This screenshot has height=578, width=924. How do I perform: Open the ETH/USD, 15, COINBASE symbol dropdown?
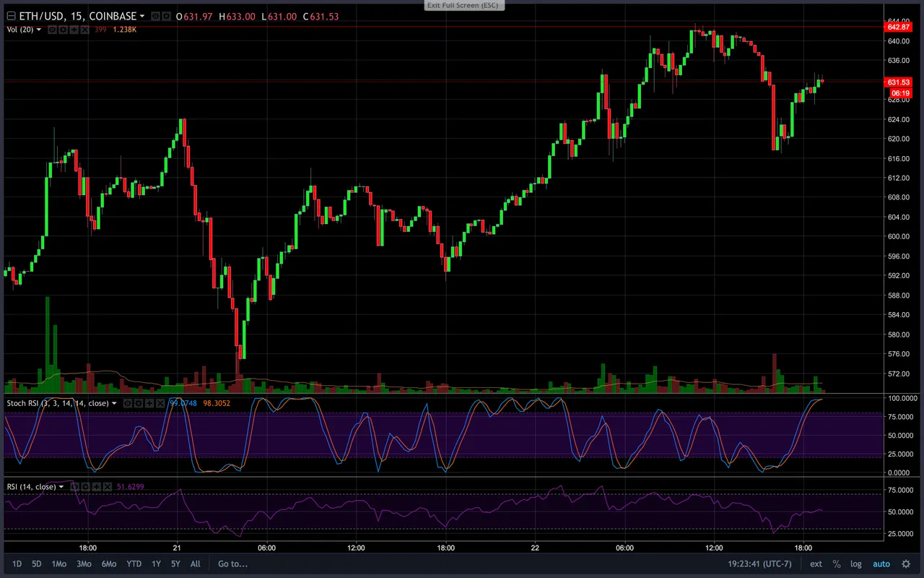pos(142,16)
